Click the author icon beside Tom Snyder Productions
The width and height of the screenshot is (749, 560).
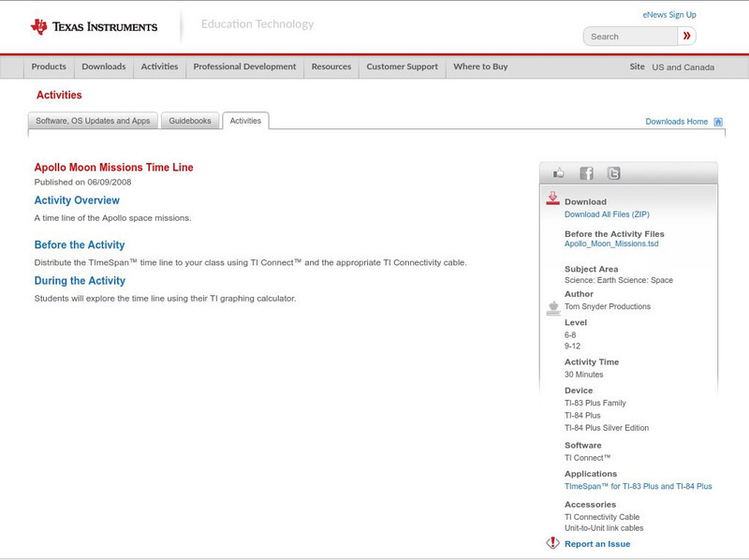[x=552, y=307]
